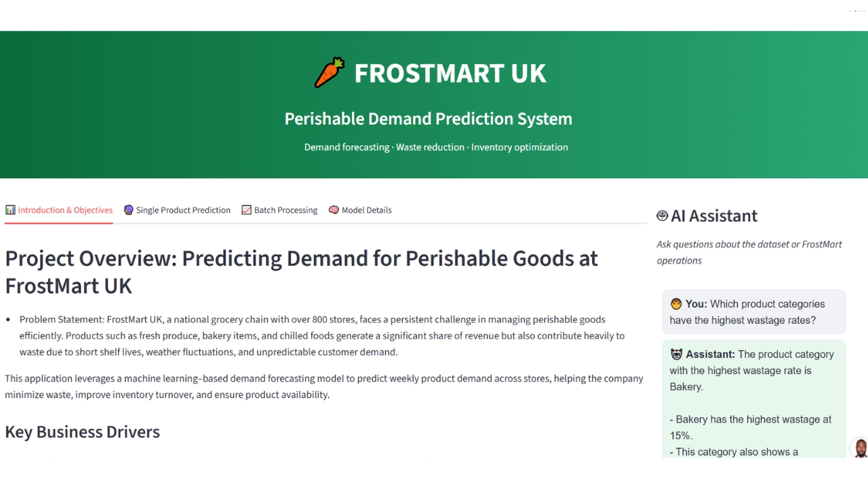Click the profile avatar photo in the corner
The image size is (868, 488).
[860, 449]
